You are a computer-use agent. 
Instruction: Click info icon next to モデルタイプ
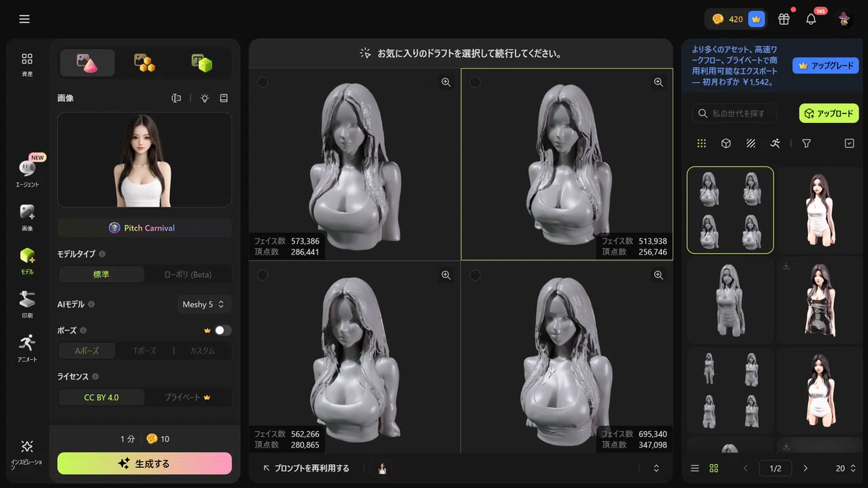102,254
